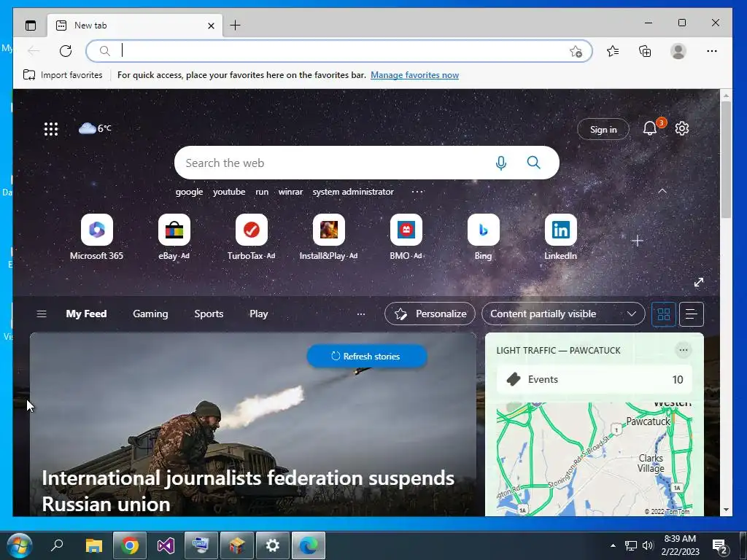Click the browser refresh button
Image resolution: width=747 pixels, height=560 pixels.
[66, 51]
